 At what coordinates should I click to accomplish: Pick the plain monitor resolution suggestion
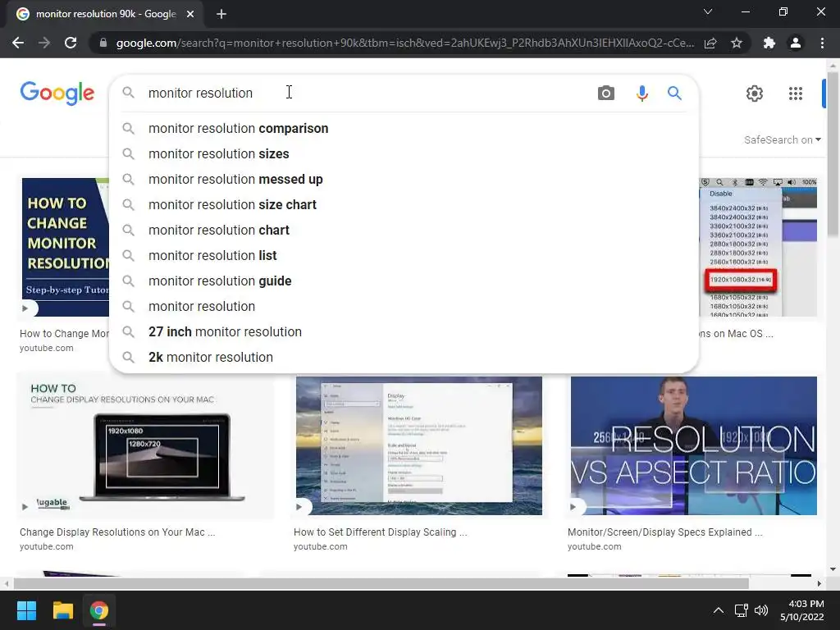click(404, 307)
